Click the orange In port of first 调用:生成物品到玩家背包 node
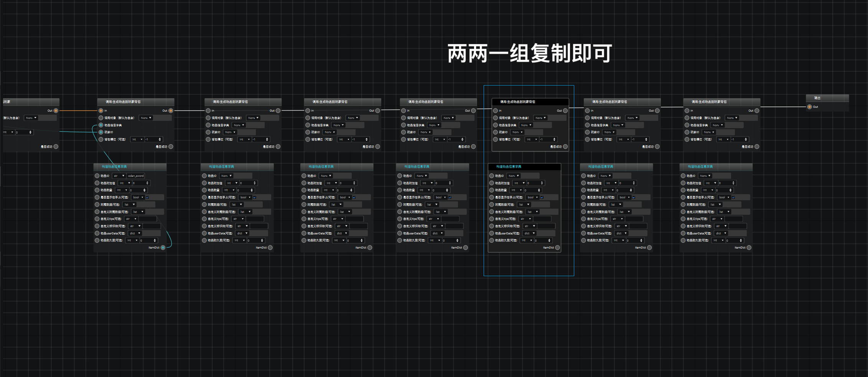The height and width of the screenshot is (377, 868). pos(101,111)
